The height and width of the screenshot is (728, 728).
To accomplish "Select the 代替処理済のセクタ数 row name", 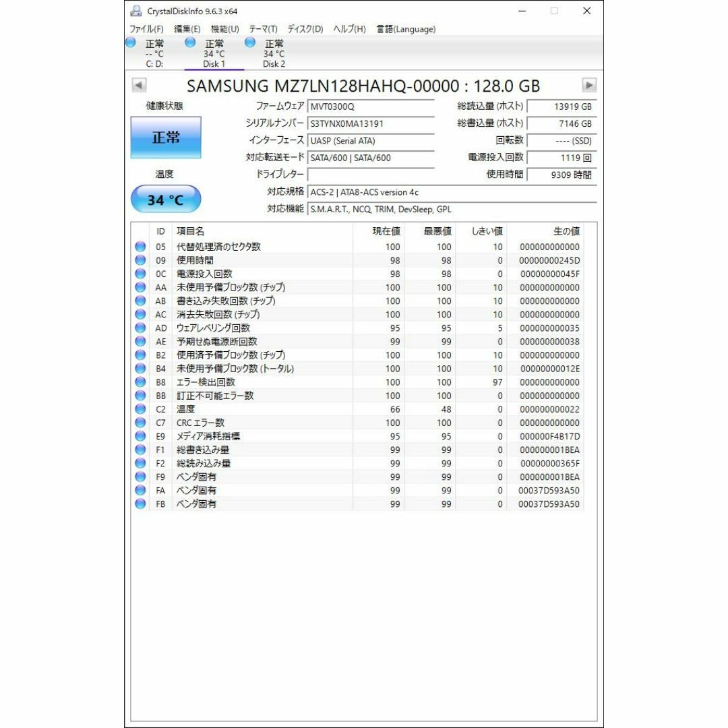I will coord(218,247).
